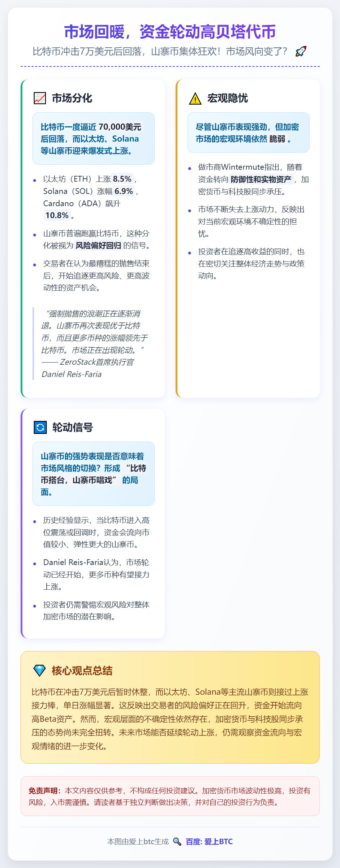This screenshot has height=868, width=340.
Task: Click the bullet starting with 市场不断失去上涨动力
Action: pyautogui.click(x=251, y=222)
